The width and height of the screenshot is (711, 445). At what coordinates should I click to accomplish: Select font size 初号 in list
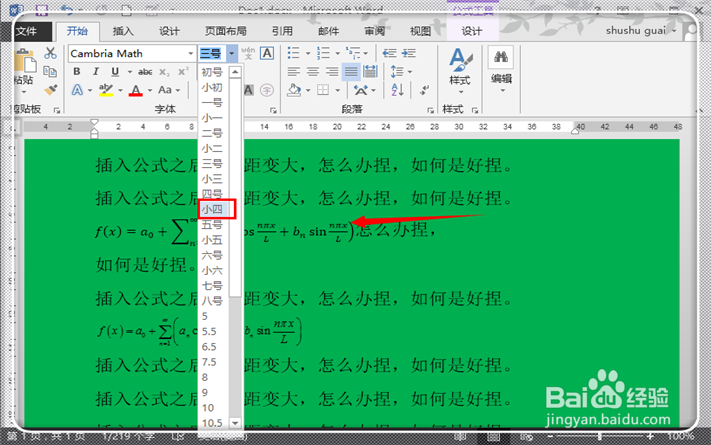(213, 72)
